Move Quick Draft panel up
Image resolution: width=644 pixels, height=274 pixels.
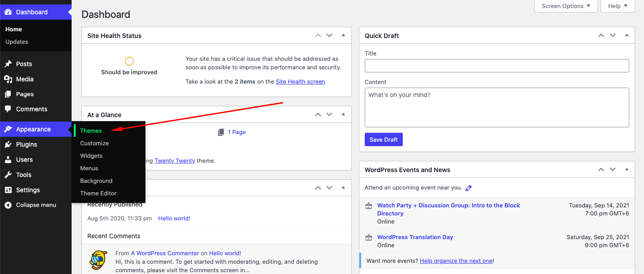coord(601,35)
